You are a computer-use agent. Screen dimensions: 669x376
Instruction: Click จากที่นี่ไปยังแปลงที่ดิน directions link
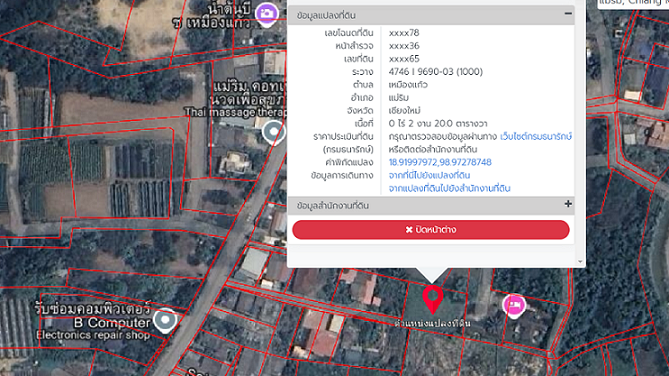point(429,175)
